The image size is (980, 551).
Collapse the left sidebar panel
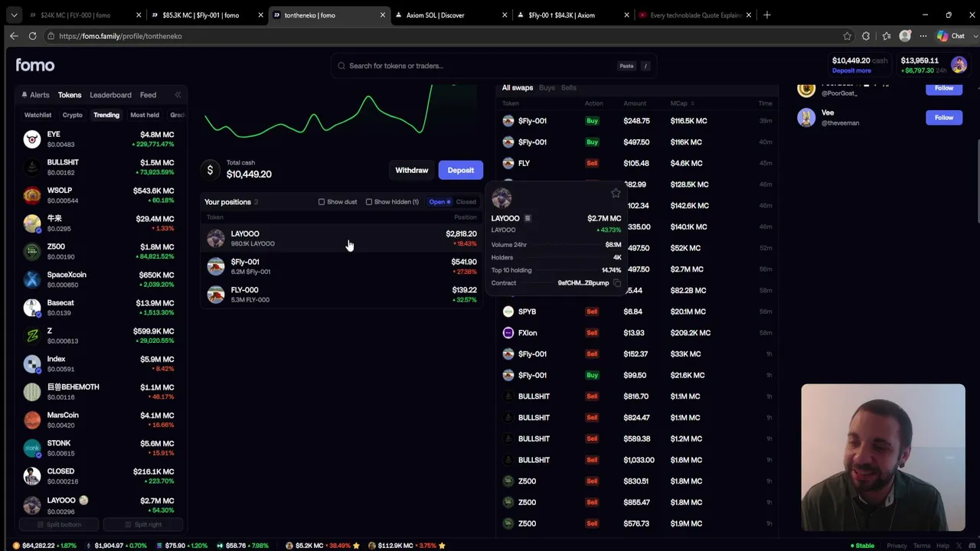(x=178, y=95)
